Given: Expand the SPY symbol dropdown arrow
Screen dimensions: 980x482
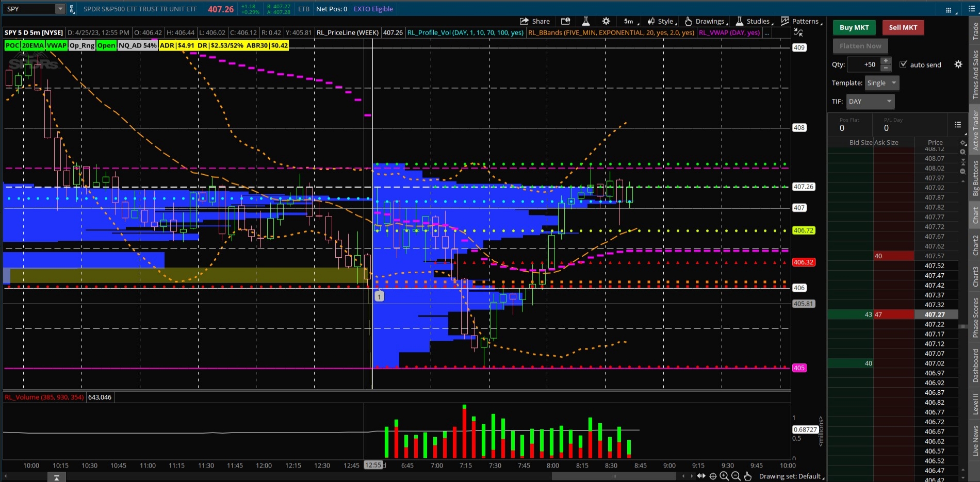Looking at the screenshot, I should pyautogui.click(x=60, y=9).
